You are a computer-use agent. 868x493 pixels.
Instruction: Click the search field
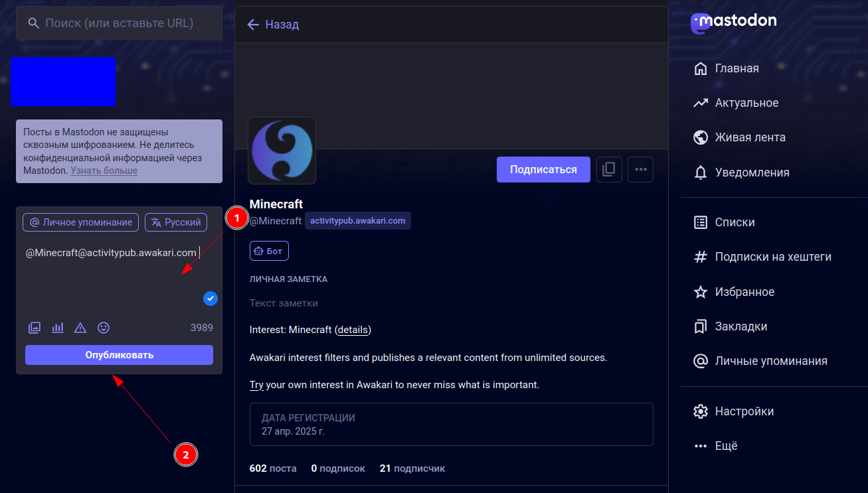coord(120,23)
